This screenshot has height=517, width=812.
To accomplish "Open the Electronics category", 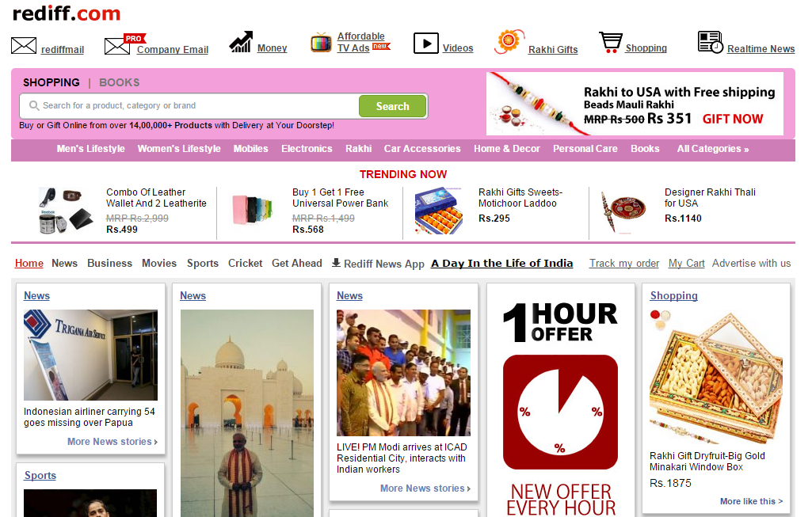I will point(307,149).
